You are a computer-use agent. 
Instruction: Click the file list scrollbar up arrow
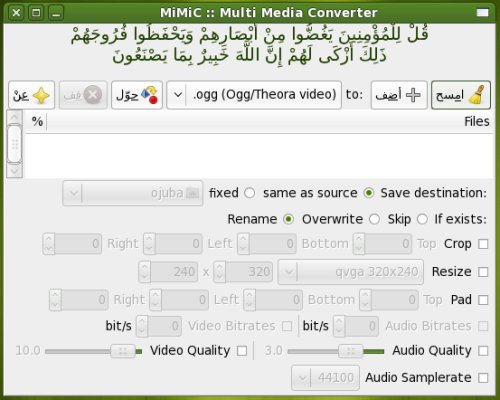pos(15,117)
